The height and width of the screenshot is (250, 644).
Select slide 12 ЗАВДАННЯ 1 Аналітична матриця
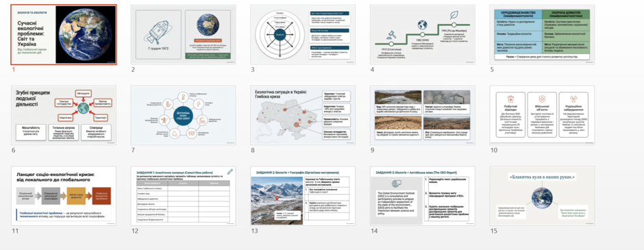pyautogui.click(x=183, y=196)
